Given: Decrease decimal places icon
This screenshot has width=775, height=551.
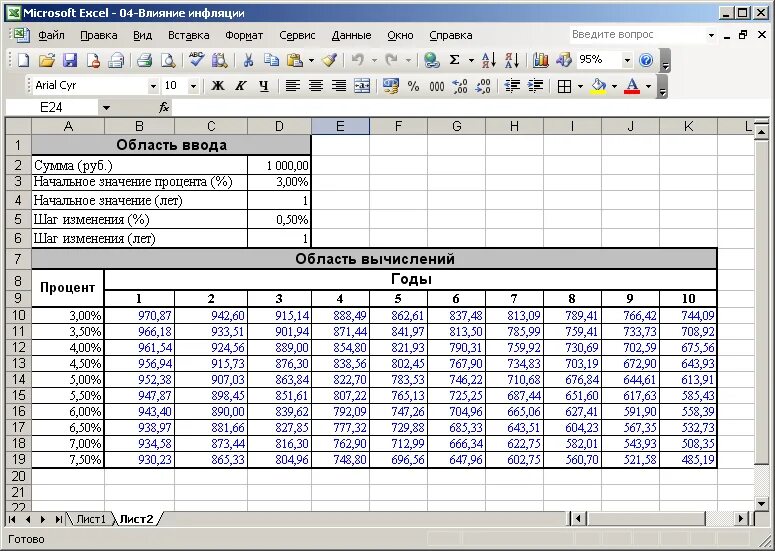Looking at the screenshot, I should tap(483, 86).
